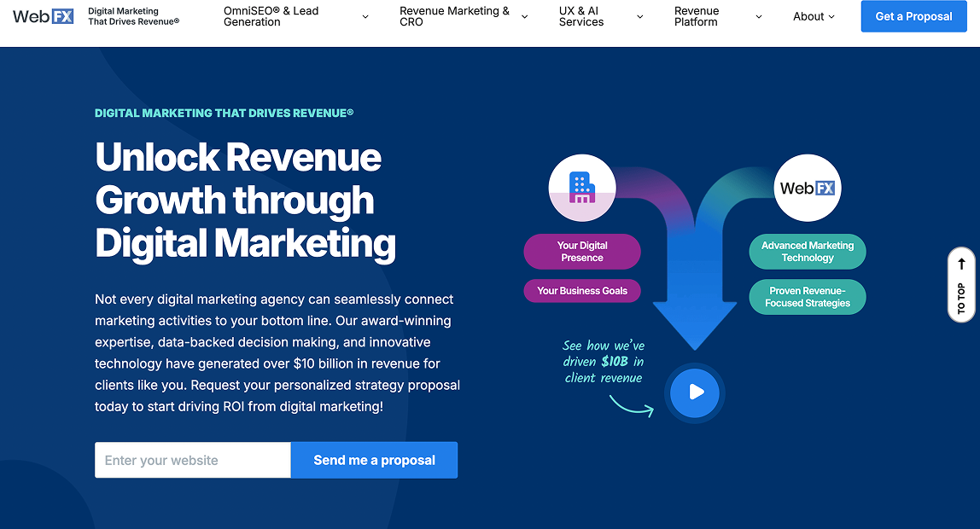
Task: Click the Proven Revenue-Focused Strategies badge
Action: (x=807, y=296)
